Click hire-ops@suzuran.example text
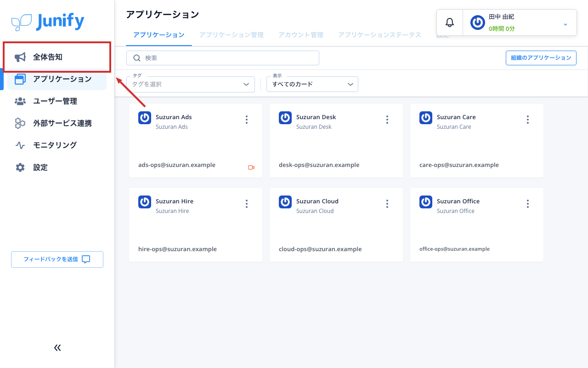This screenshot has width=588, height=368. 177,249
